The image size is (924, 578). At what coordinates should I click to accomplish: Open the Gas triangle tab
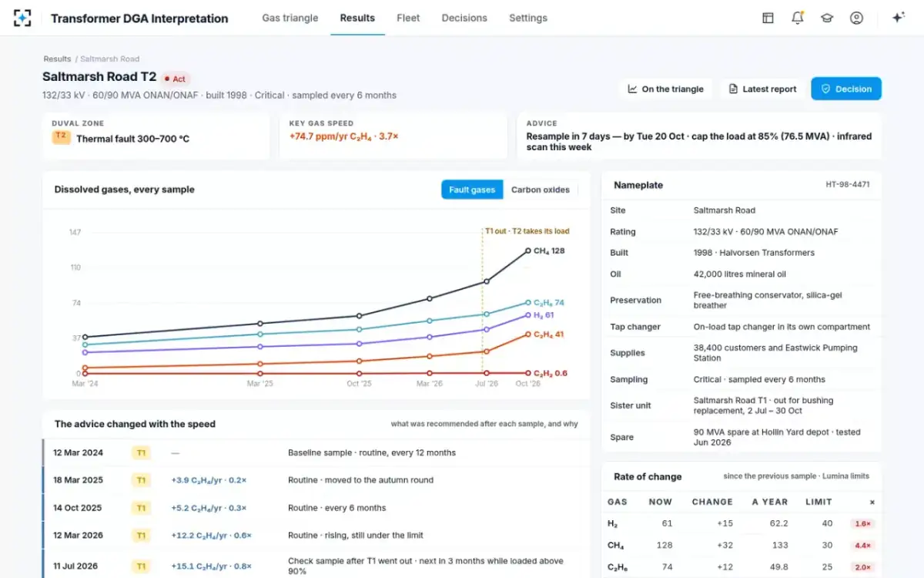click(290, 18)
